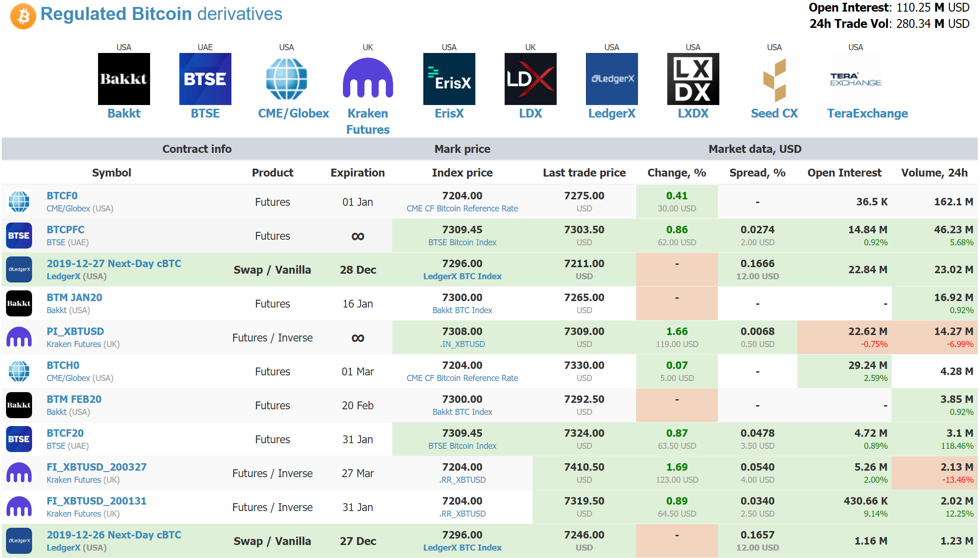Select the FI_XBTUSD_200327 symbol link
980x558 pixels.
[97, 467]
